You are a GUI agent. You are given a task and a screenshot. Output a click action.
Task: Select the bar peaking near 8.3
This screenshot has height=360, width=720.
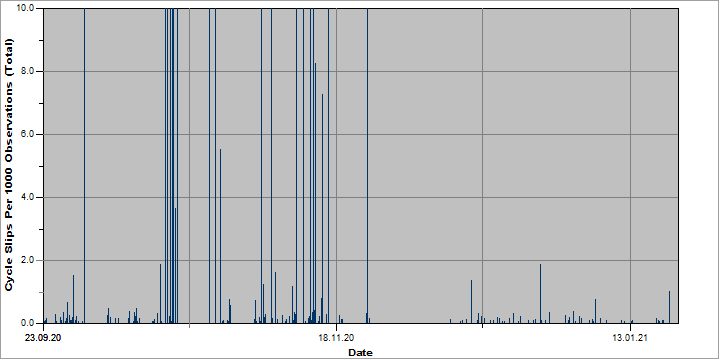tap(315, 193)
